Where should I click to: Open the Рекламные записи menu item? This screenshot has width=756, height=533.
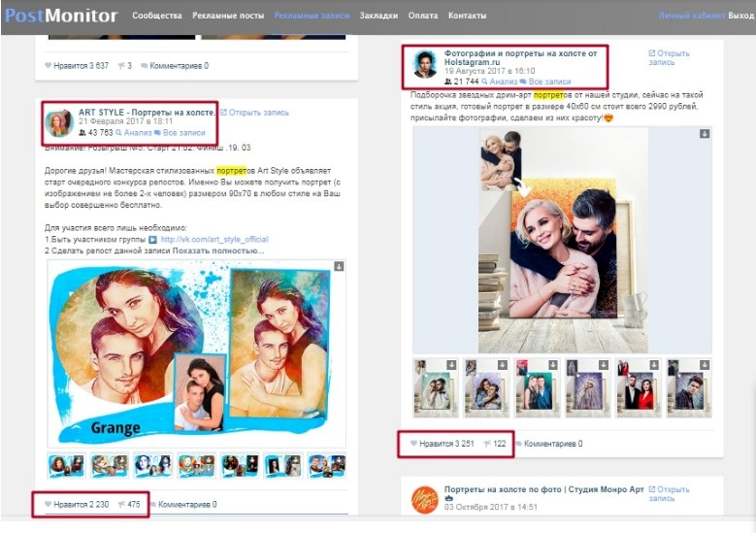click(312, 16)
